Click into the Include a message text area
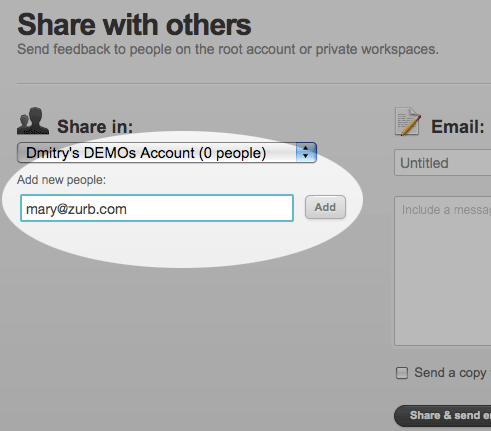Viewport: 491px width, 431px height. (443, 271)
